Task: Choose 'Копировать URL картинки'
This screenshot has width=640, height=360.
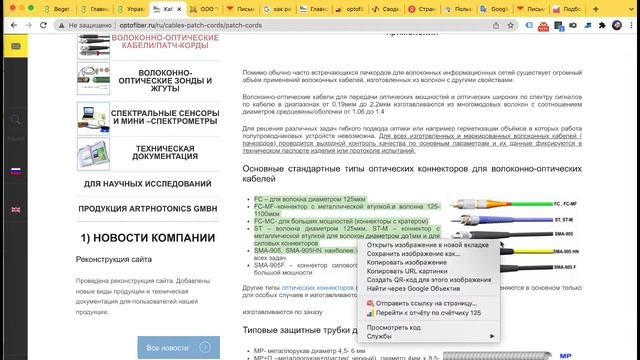Action: 428,271
